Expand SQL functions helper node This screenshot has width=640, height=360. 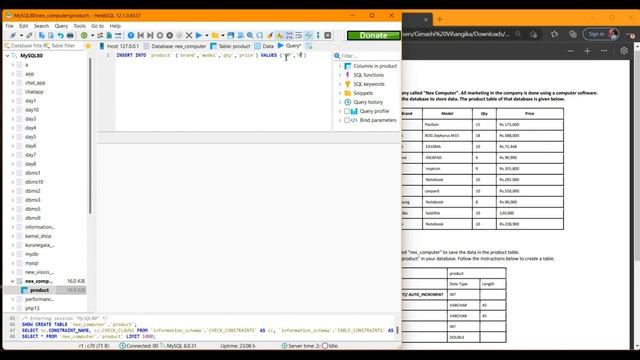340,75
